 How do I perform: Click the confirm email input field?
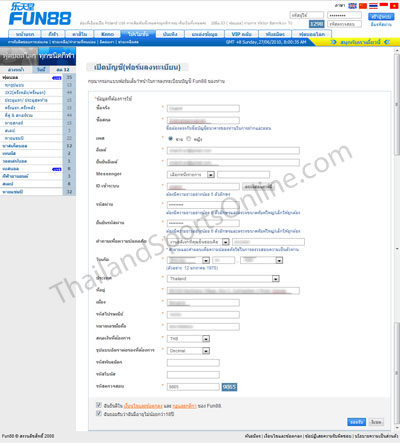(233, 163)
